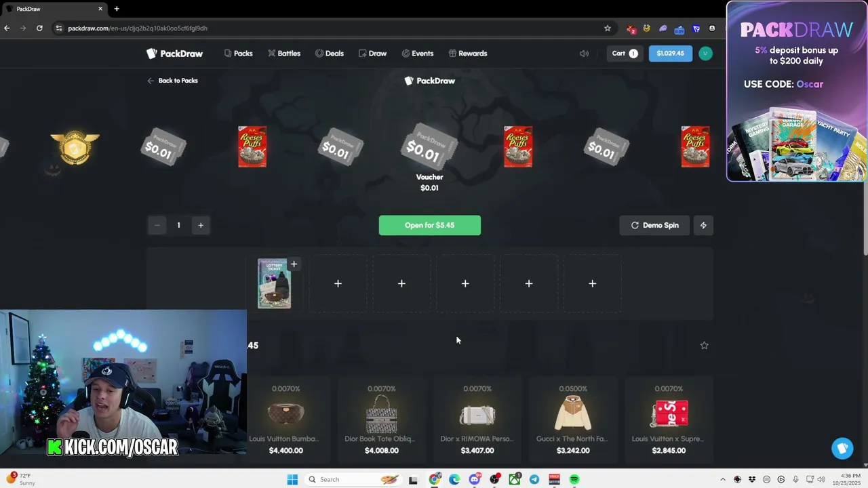Open Spotify from the taskbar

click(574, 479)
